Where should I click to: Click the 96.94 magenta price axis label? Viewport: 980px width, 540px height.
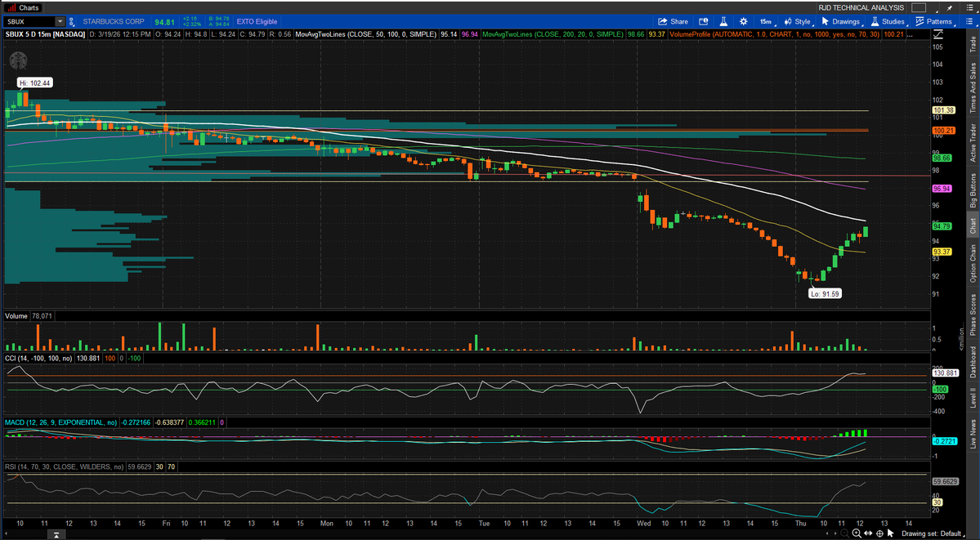coord(942,188)
